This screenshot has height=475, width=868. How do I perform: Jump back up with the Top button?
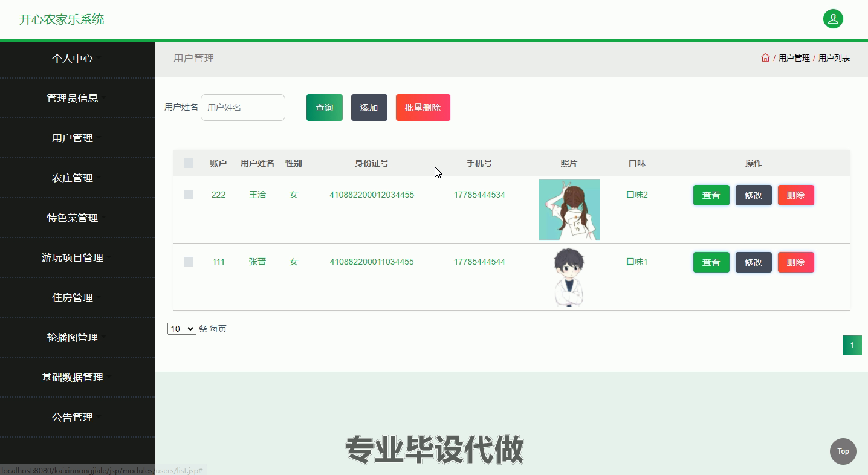[843, 451]
